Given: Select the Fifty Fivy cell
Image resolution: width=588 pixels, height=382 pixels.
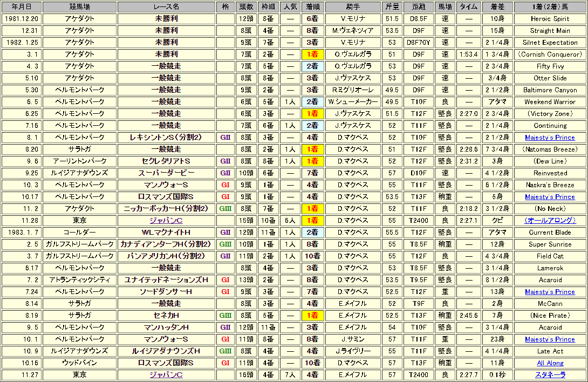Looking at the screenshot, I should pyautogui.click(x=550, y=66).
